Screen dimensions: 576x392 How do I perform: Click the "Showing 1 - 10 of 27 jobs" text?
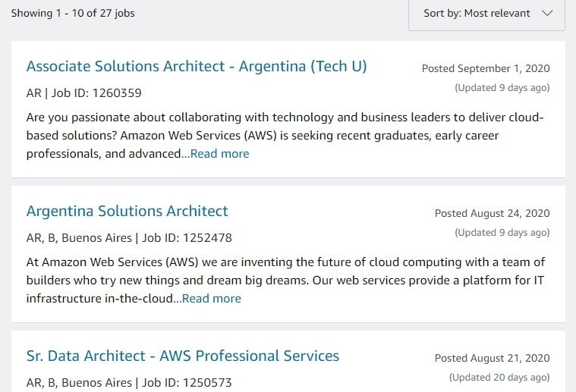73,13
